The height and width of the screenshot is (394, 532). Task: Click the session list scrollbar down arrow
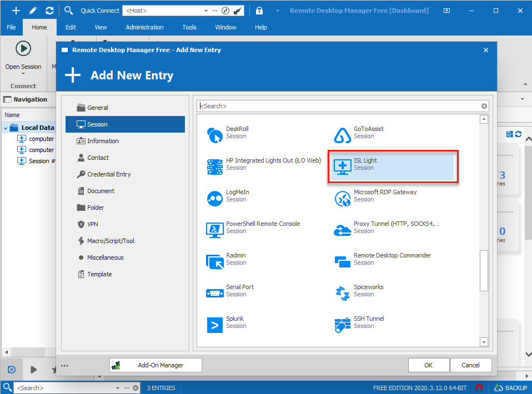click(484, 342)
